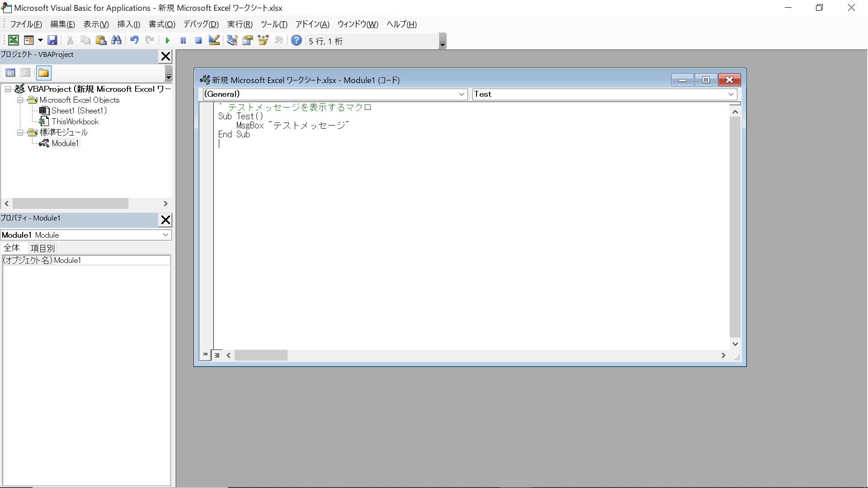The width and height of the screenshot is (868, 488).
Task: Click the View Code icon in Project Explorer
Action: coord(10,72)
